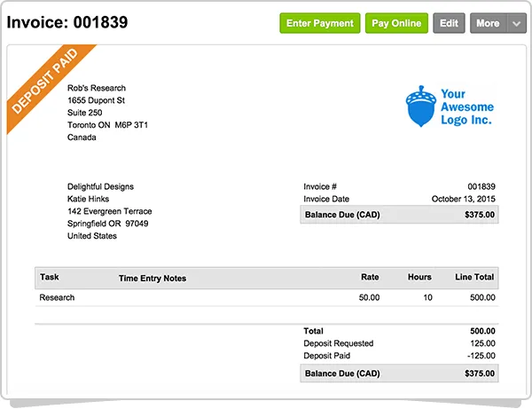Click the Rate column header

click(x=370, y=278)
